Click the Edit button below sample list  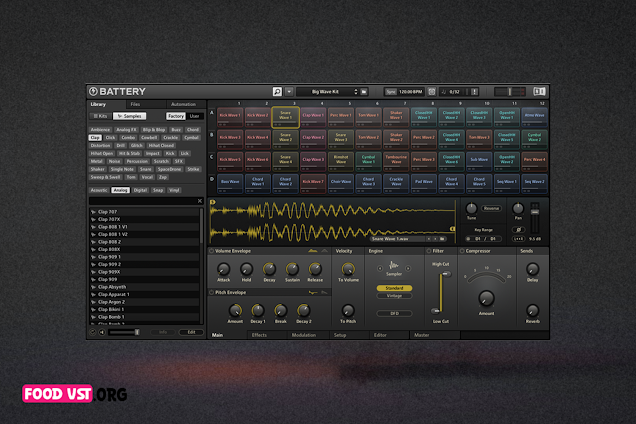pyautogui.click(x=191, y=332)
